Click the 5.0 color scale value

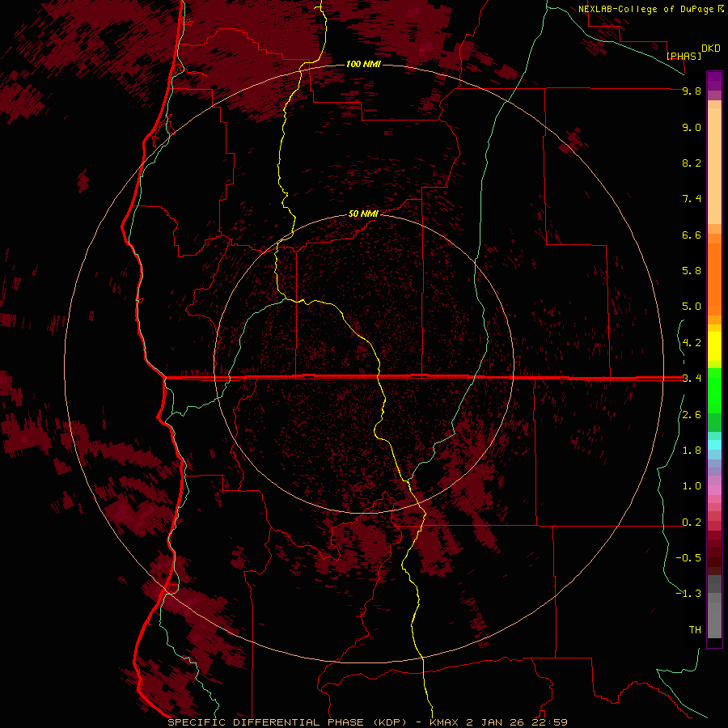[692, 307]
